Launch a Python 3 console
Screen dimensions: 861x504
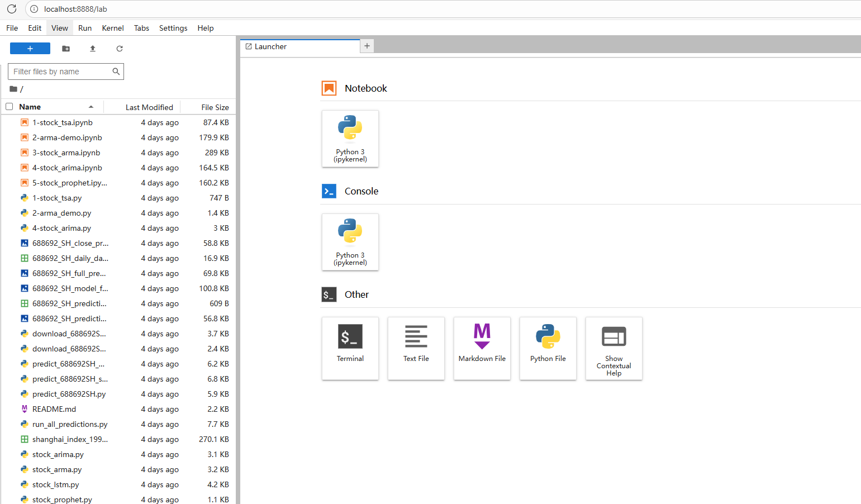[350, 242]
